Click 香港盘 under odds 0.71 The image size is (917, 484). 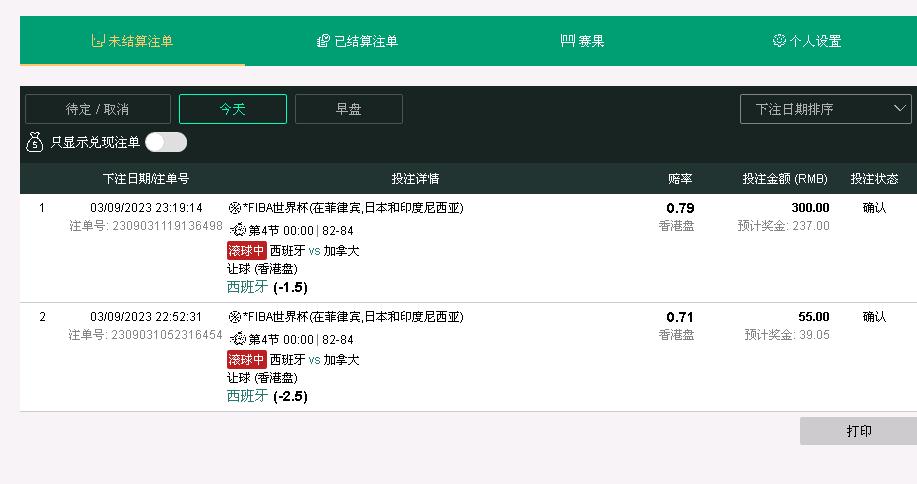pos(676,334)
